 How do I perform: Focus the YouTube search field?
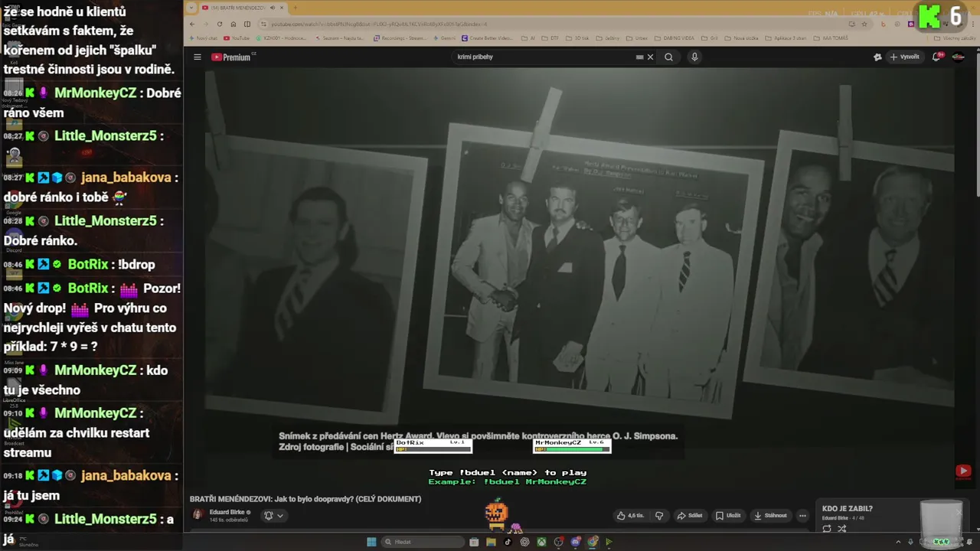click(x=544, y=57)
